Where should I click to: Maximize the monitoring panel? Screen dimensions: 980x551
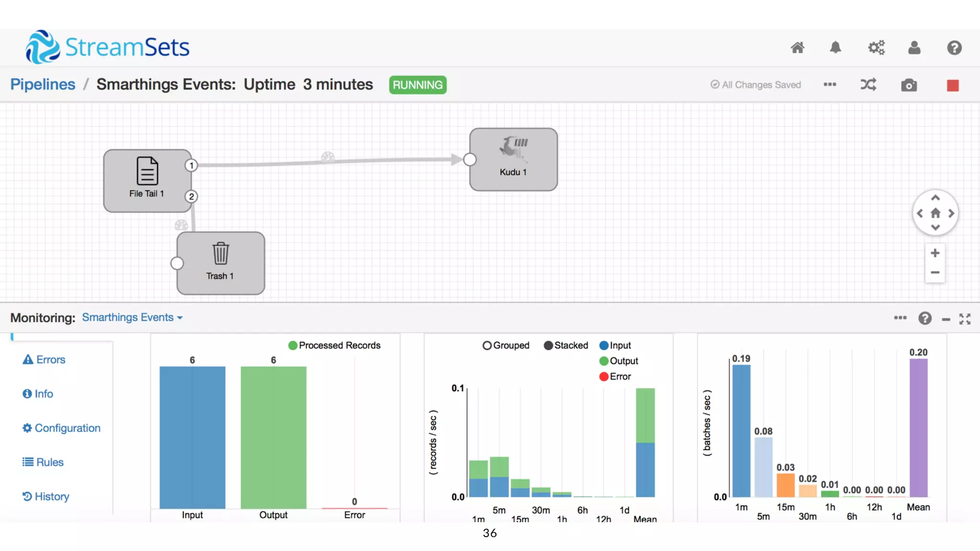pyautogui.click(x=965, y=319)
